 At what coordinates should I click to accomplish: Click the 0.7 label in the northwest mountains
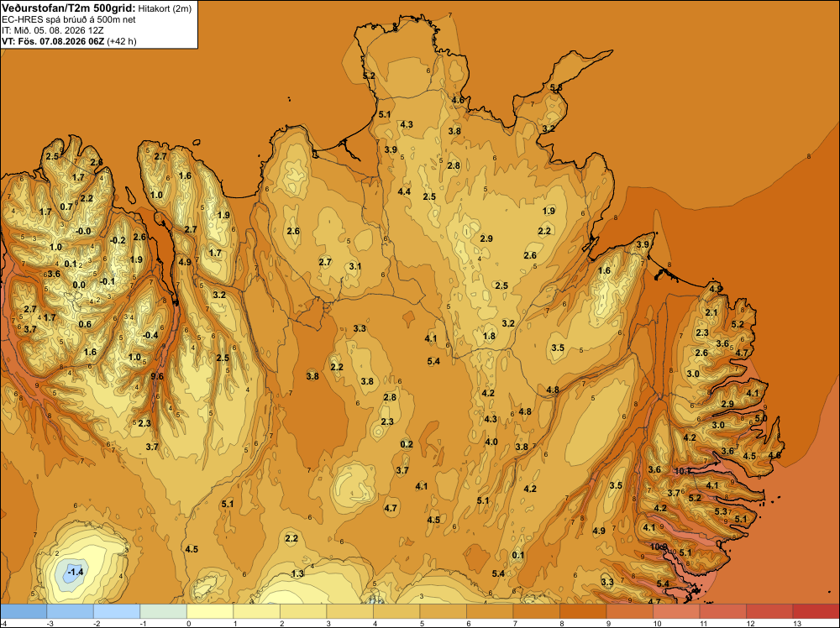(66, 207)
